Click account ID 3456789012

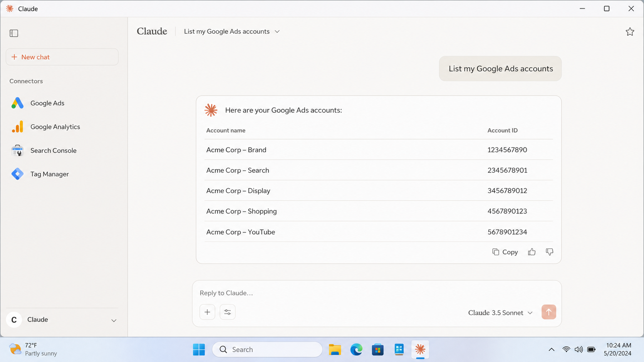(x=507, y=191)
